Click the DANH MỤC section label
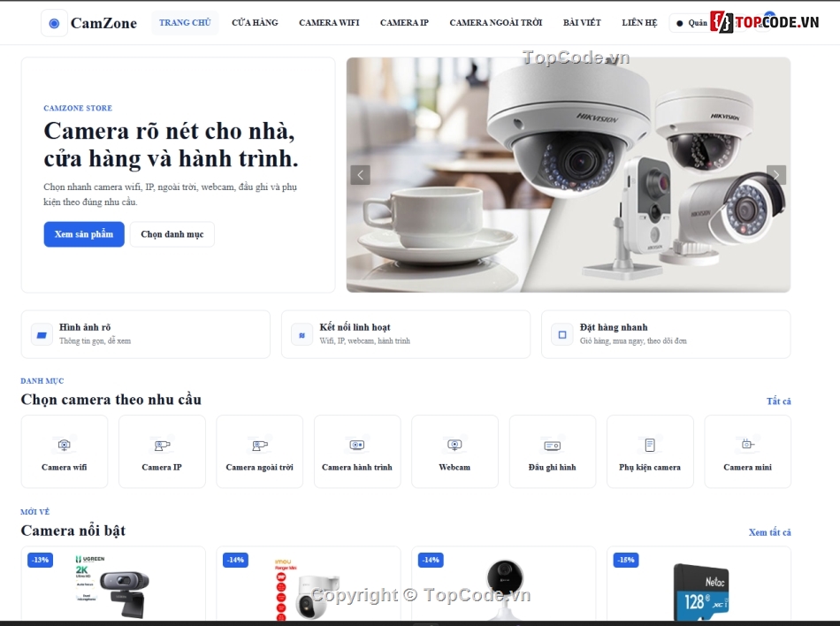Image resolution: width=840 pixels, height=626 pixels. (42, 381)
